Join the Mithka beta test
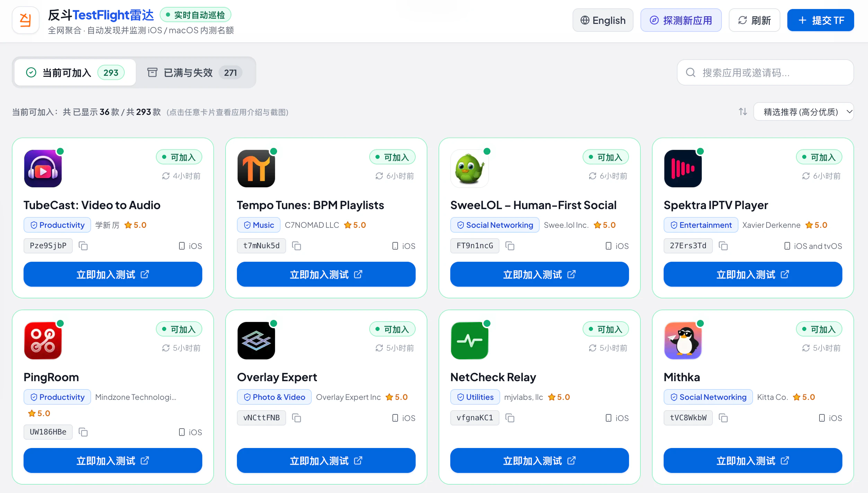 753,460
